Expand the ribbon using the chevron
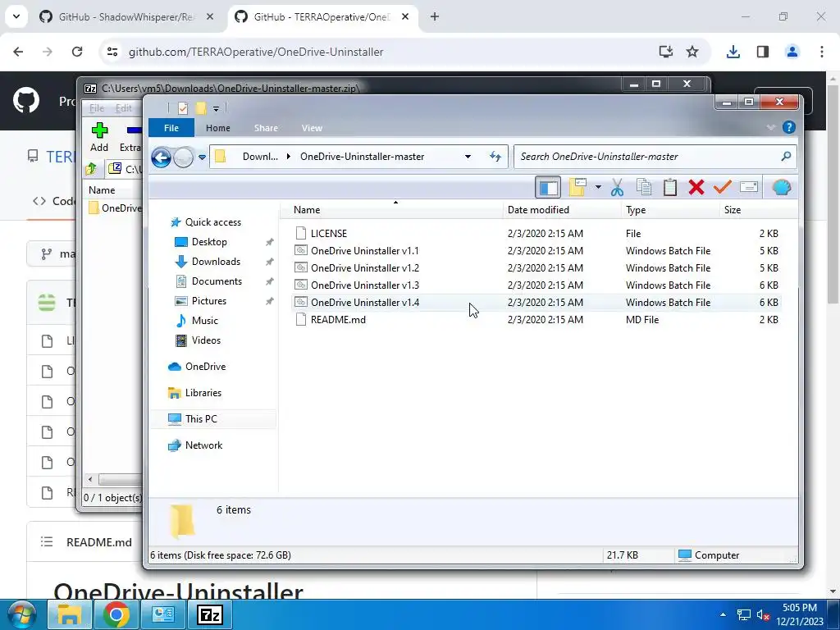This screenshot has height=630, width=840. point(771,127)
